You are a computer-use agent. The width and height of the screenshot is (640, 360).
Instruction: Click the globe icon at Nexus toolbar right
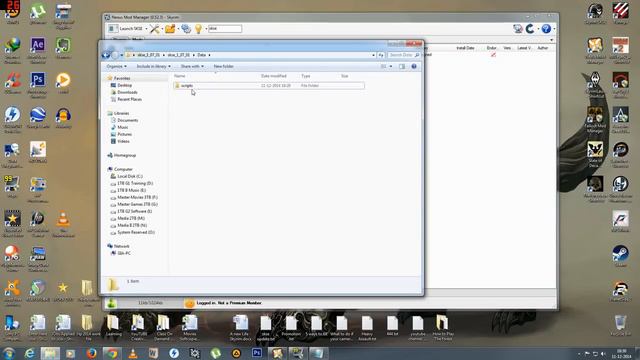518,29
